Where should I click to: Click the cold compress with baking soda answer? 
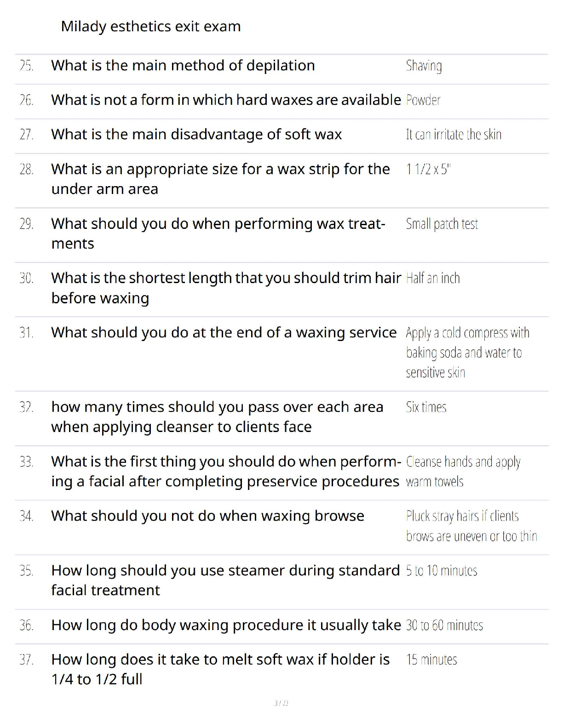(x=467, y=353)
